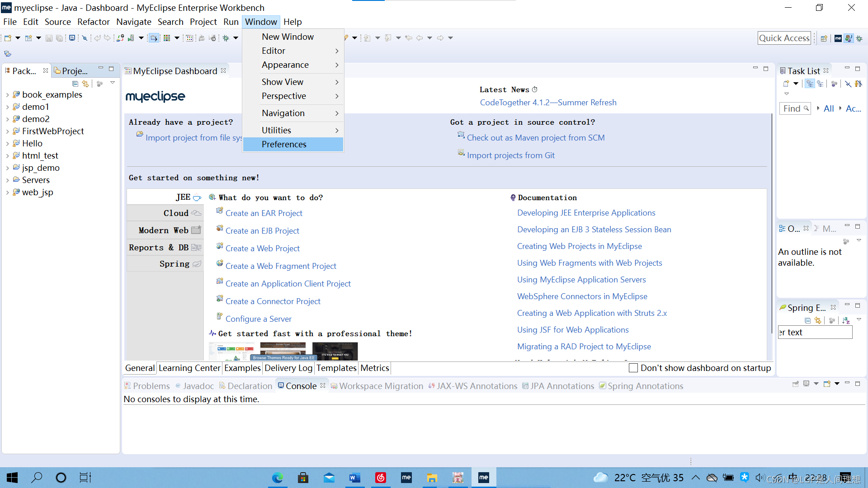Click the New wizard toolbar icon
This screenshot has height=488, width=868.
click(x=8, y=38)
